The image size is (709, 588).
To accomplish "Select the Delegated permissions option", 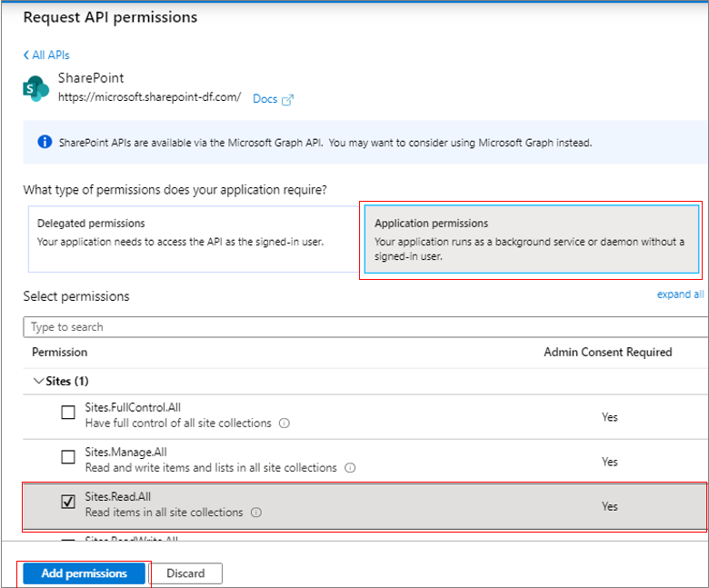I will click(194, 239).
